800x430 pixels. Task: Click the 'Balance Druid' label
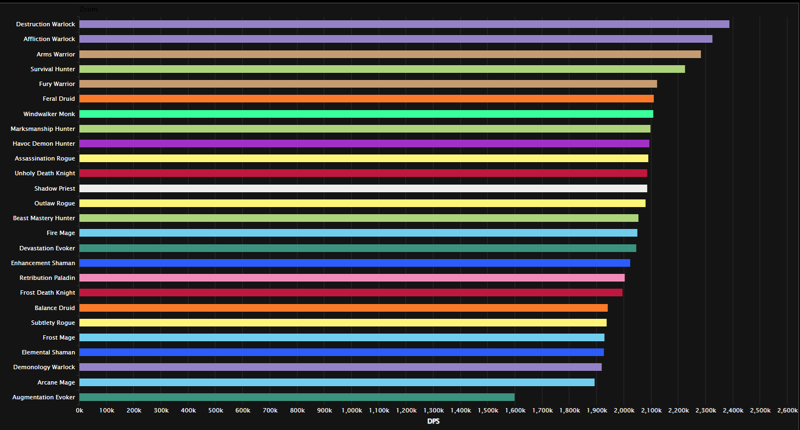pos(55,308)
